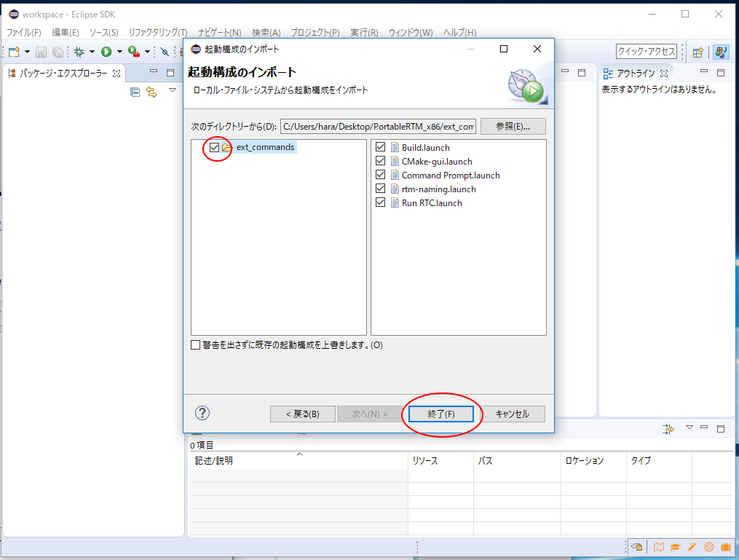Screen dimensions: 739x560
Task: Select the パッケージ・エクスプローラー tab
Action: pyautogui.click(x=63, y=74)
